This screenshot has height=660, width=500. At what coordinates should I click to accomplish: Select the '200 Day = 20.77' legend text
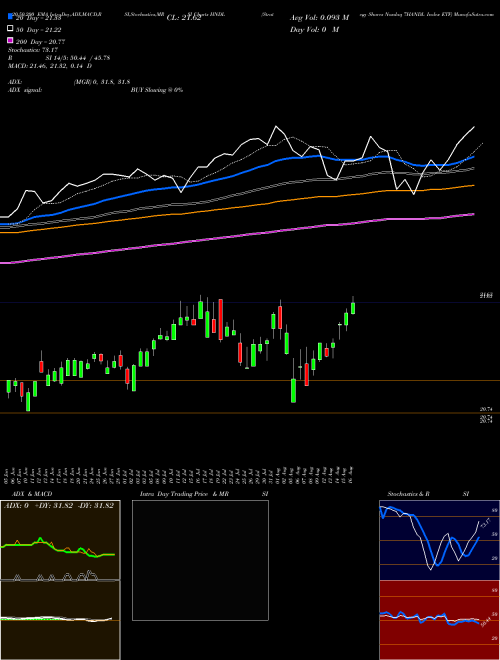tap(41, 41)
